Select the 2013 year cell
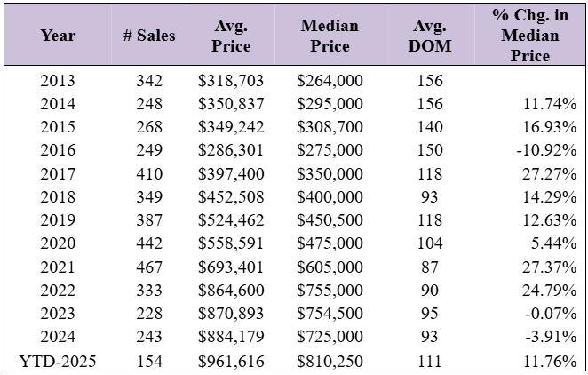 (x=58, y=81)
